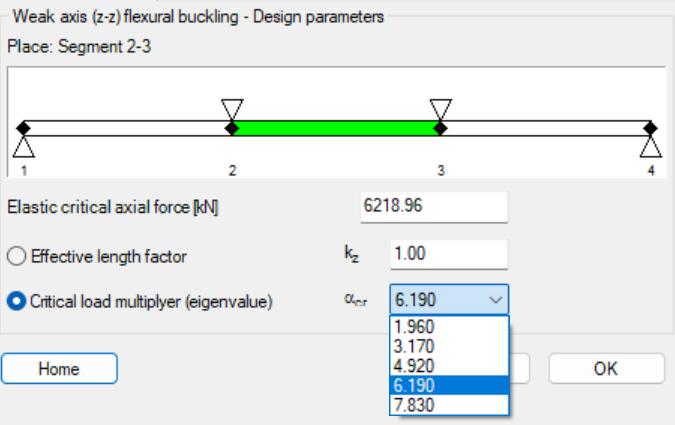Click the support triangle below node 4
Screen dimensions: 675x425
coord(651,146)
